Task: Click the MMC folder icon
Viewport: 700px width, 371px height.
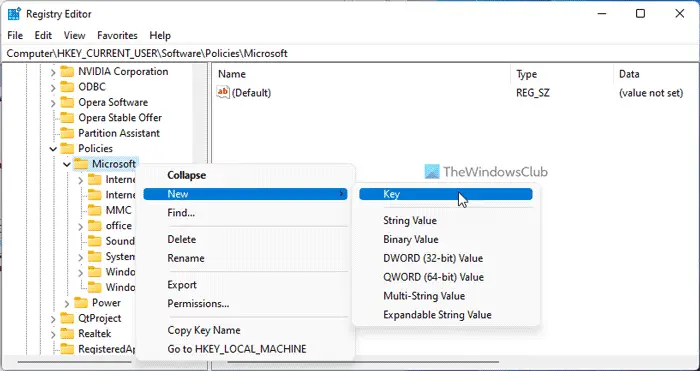Action: coord(95,210)
